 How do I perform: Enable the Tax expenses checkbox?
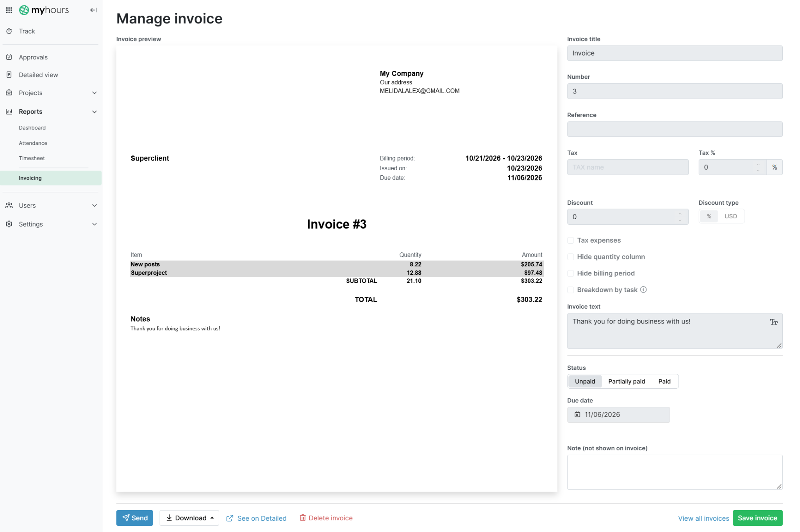pyautogui.click(x=571, y=240)
